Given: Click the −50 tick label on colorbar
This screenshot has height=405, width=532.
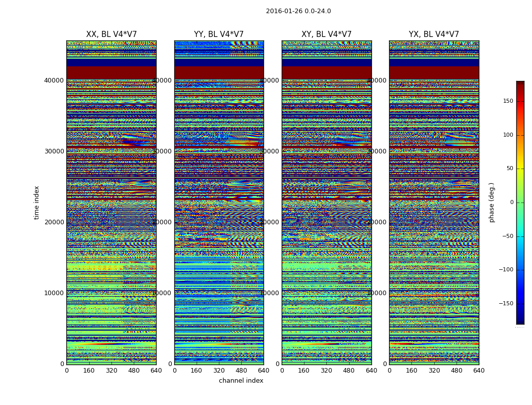Looking at the screenshot, I should pyautogui.click(x=508, y=236).
